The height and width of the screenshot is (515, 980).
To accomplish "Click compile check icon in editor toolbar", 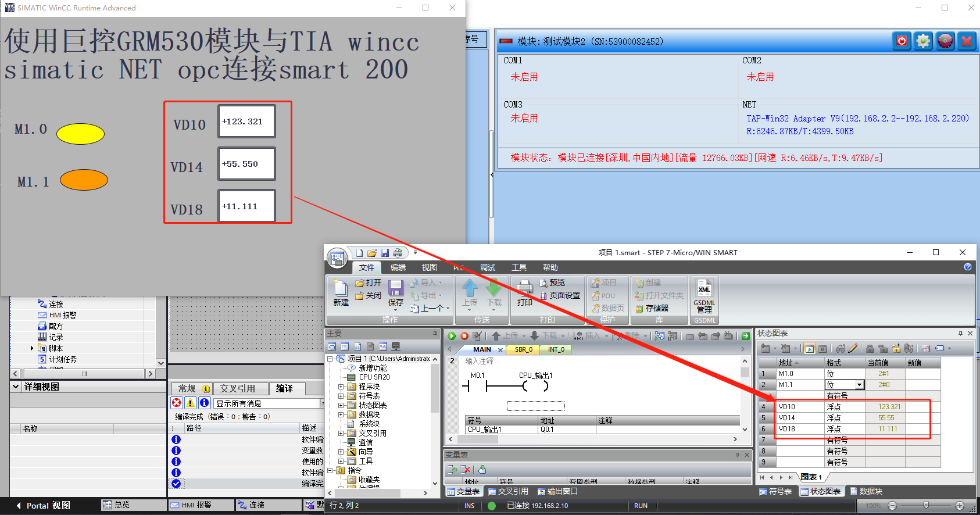I will 477,336.
